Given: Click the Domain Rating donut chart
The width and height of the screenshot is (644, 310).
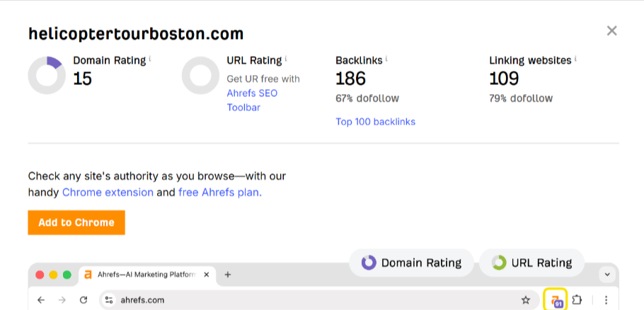Looking at the screenshot, I should (x=47, y=76).
